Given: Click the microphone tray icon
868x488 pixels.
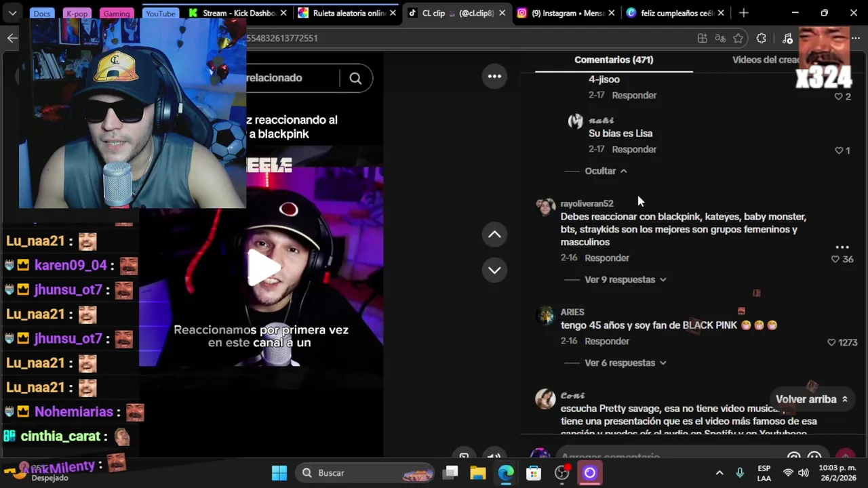Looking at the screenshot, I should (x=740, y=472).
